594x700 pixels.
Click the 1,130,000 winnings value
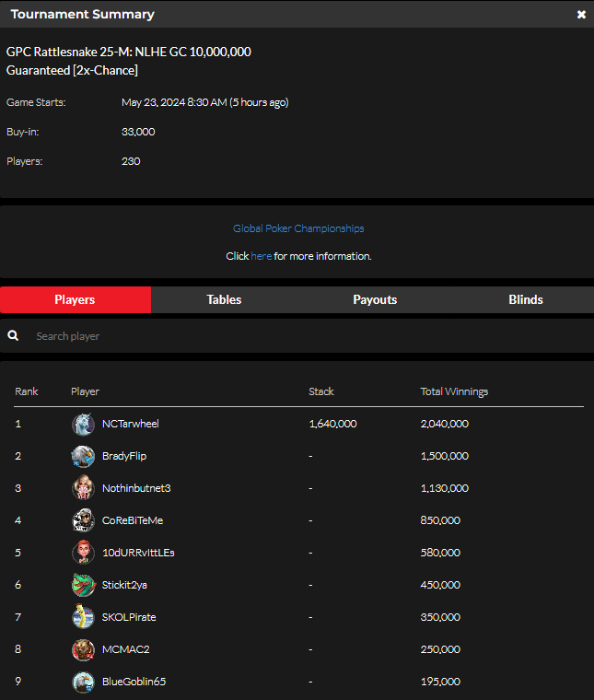[445, 488]
